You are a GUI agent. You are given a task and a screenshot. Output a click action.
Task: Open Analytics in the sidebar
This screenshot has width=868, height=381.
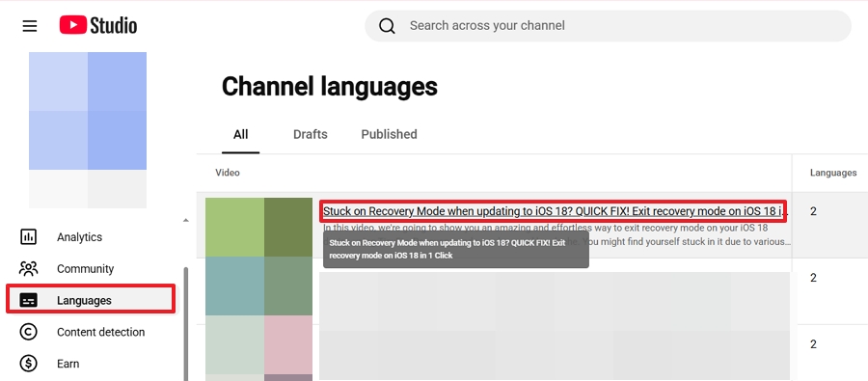tap(79, 237)
